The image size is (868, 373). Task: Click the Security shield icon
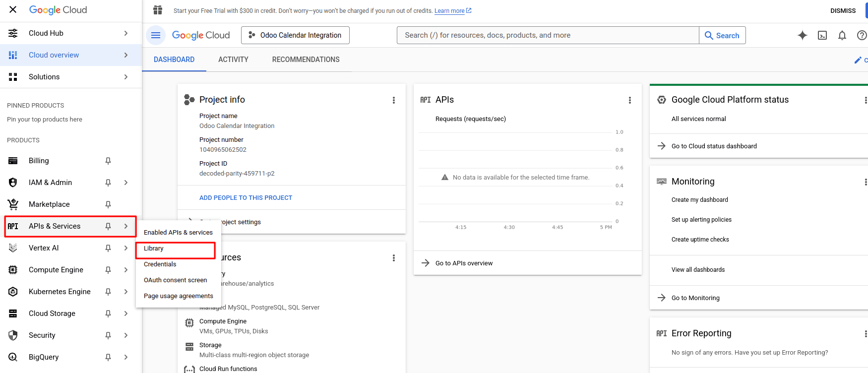(x=13, y=335)
